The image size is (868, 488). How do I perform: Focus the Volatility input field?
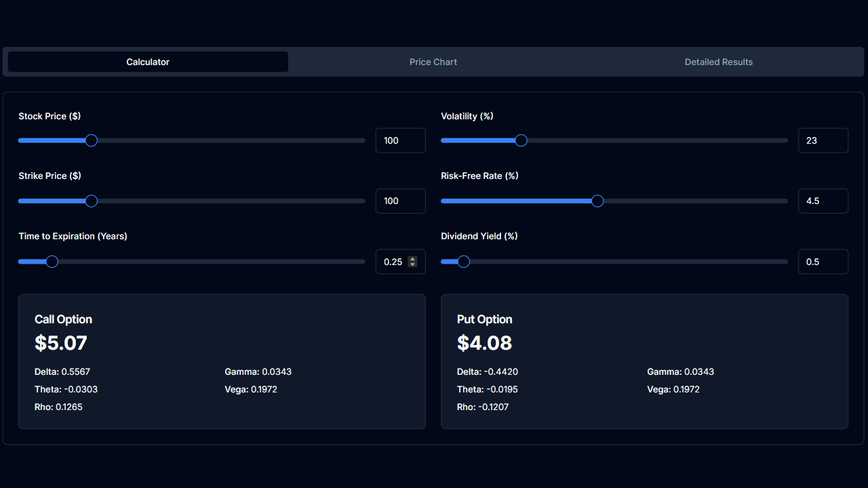(x=823, y=140)
